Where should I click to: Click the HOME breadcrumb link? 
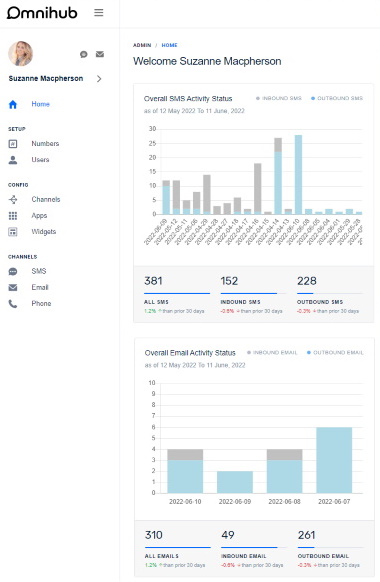(x=169, y=45)
